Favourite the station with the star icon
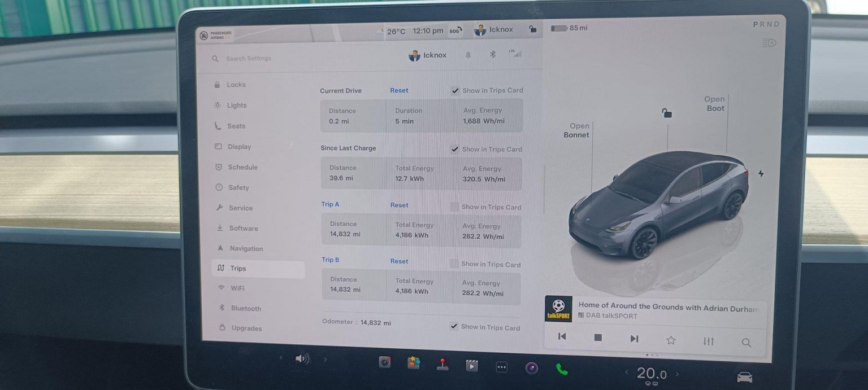Image resolution: width=868 pixels, height=390 pixels. 671,340
